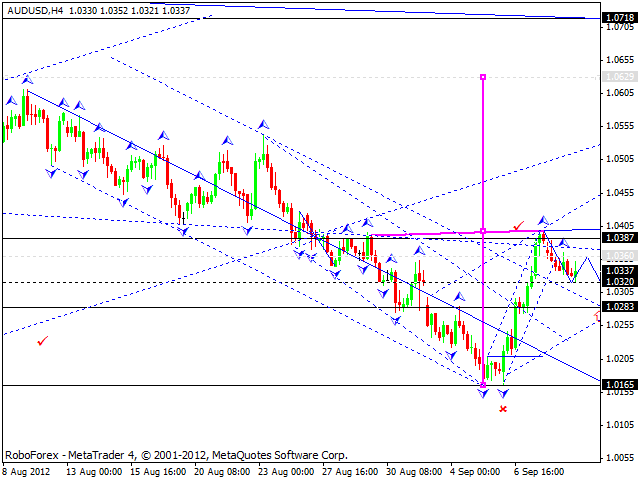This screenshot has width=640, height=480.
Task: Click the 8 Aug 2012 date label
Action: tap(27, 472)
